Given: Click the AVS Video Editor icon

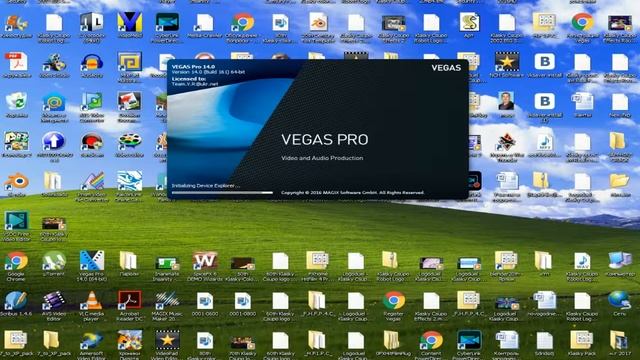Looking at the screenshot, I should tap(54, 301).
